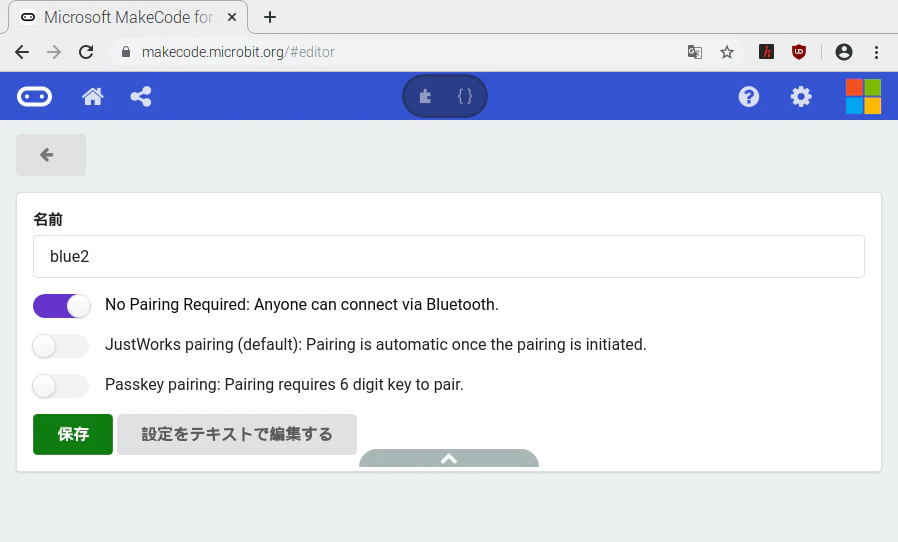This screenshot has height=542, width=898.
Task: Open the uBlock Origin extension
Action: point(799,52)
